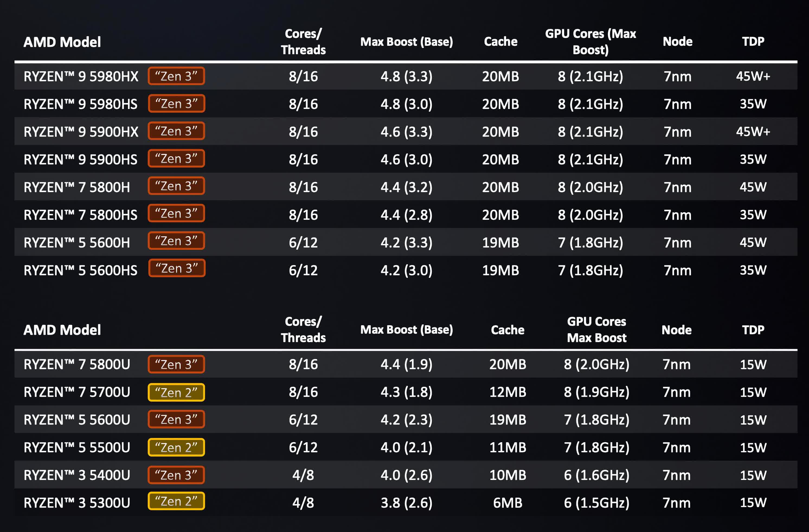The width and height of the screenshot is (809, 532).
Task: Click 8 (1.9GHz) GPU cores value
Action: 596,393
